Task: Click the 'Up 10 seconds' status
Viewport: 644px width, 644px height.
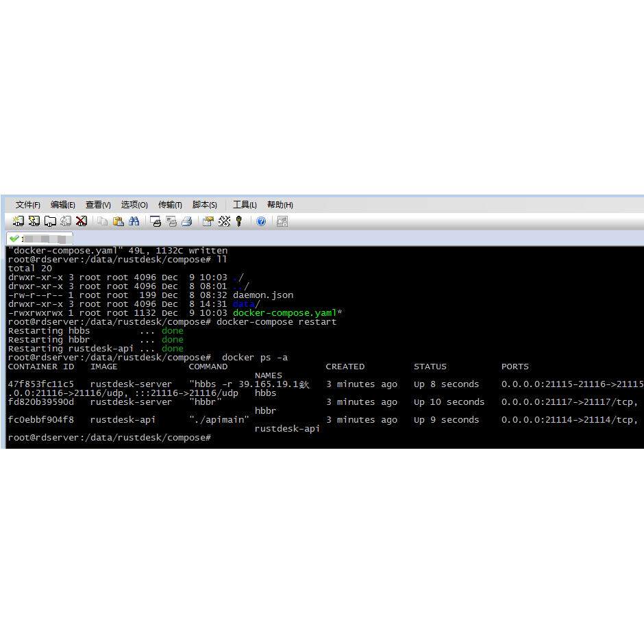Action: pos(449,402)
